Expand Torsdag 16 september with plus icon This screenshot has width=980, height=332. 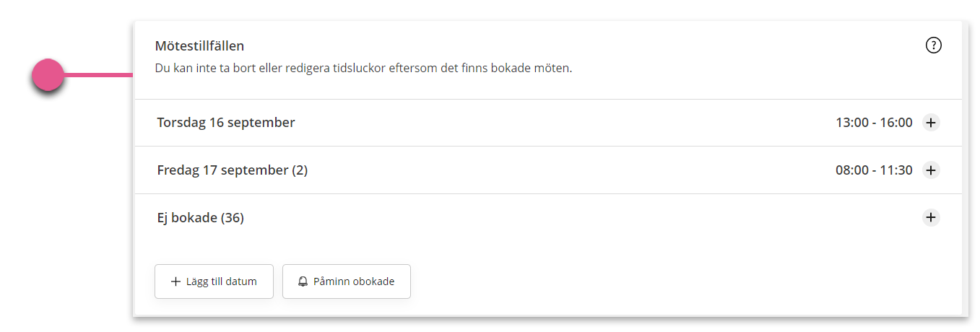point(931,123)
